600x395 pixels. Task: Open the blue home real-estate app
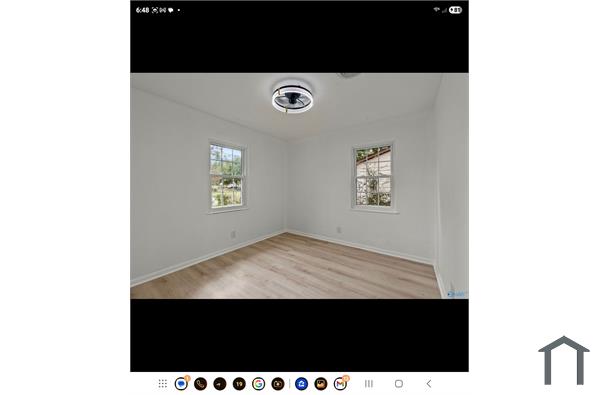pos(302,384)
